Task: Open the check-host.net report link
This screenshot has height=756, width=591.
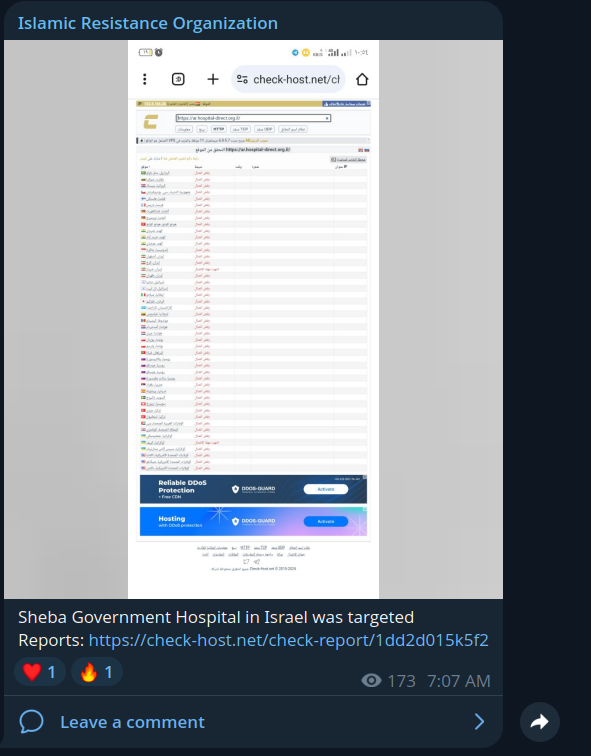Action: (288, 640)
